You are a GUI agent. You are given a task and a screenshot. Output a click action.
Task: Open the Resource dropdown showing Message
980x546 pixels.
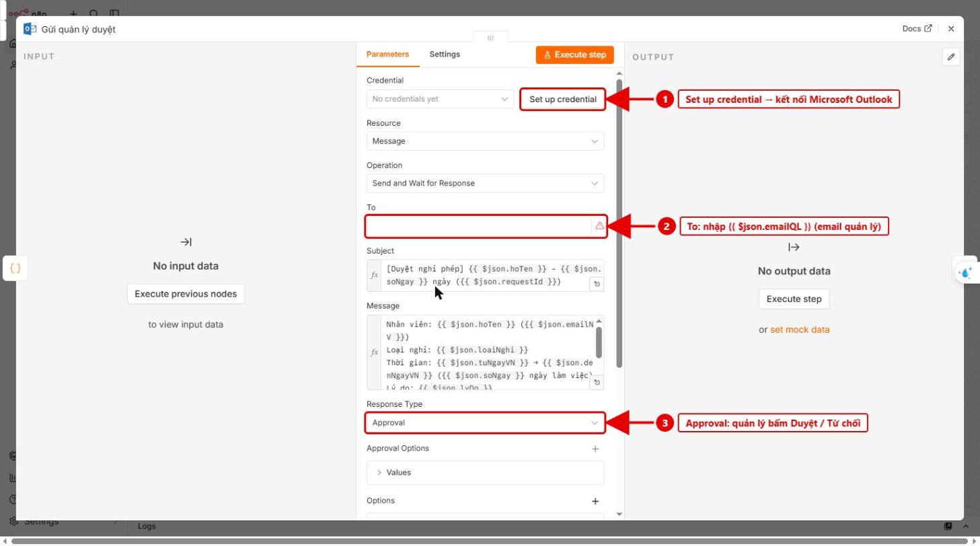(x=485, y=141)
